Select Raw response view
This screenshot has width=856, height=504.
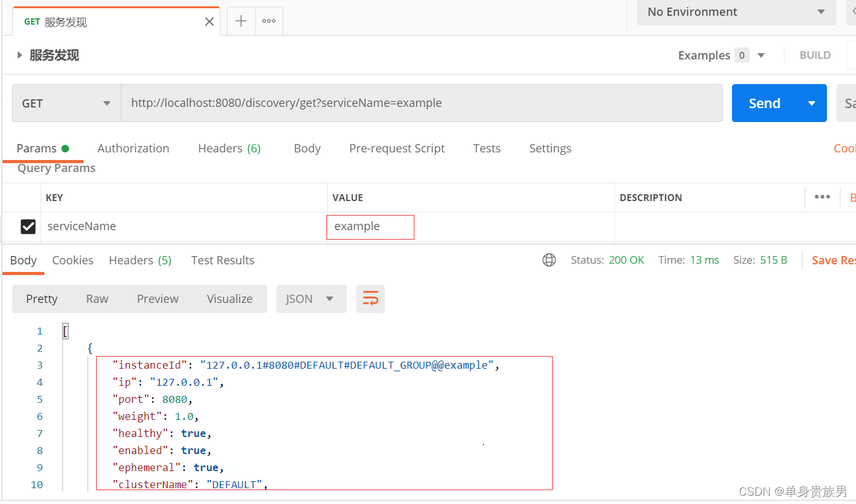[x=97, y=299]
